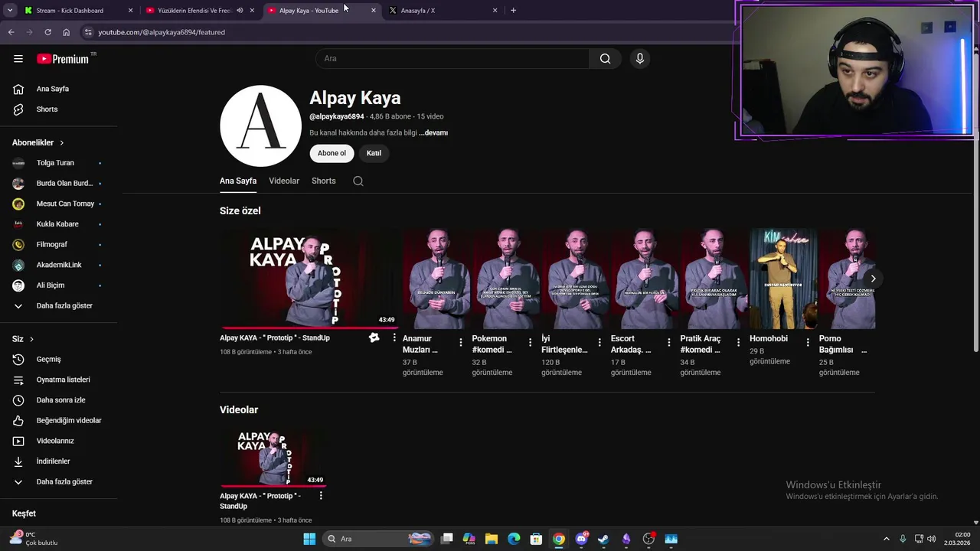Open the YouTube hamburger guide menu
The height and width of the screenshot is (551, 980).
click(x=18, y=58)
